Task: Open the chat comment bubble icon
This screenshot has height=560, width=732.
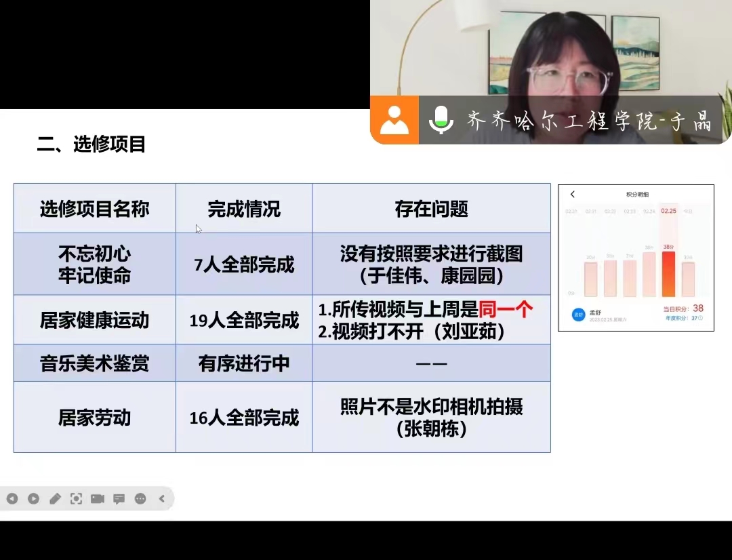Action: (119, 499)
